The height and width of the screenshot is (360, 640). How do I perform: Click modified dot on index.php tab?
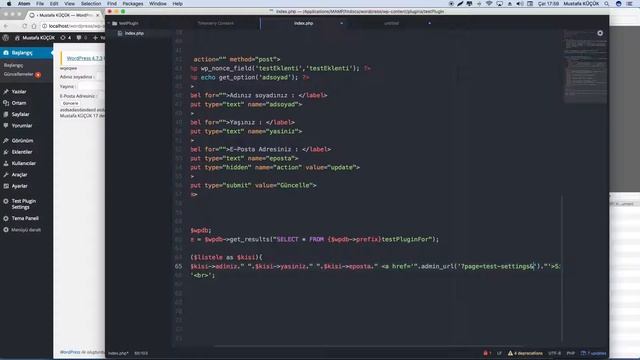342,23
